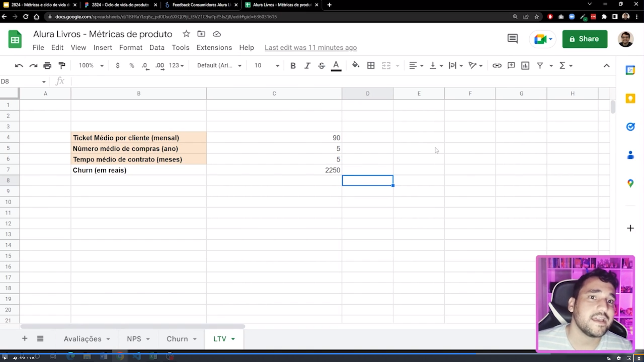Screen dimensions: 644x362
Task: Insert a comment
Action: point(511,66)
